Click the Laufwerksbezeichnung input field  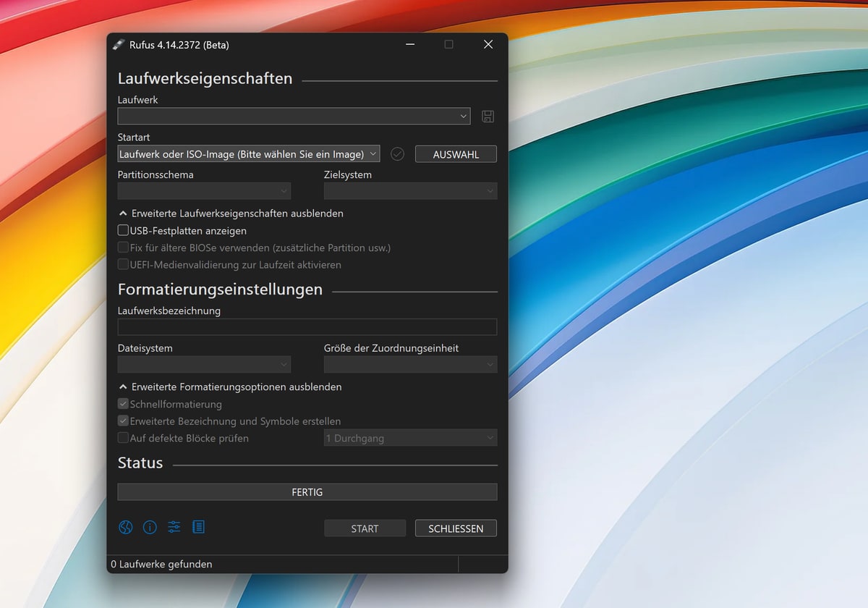[307, 326]
